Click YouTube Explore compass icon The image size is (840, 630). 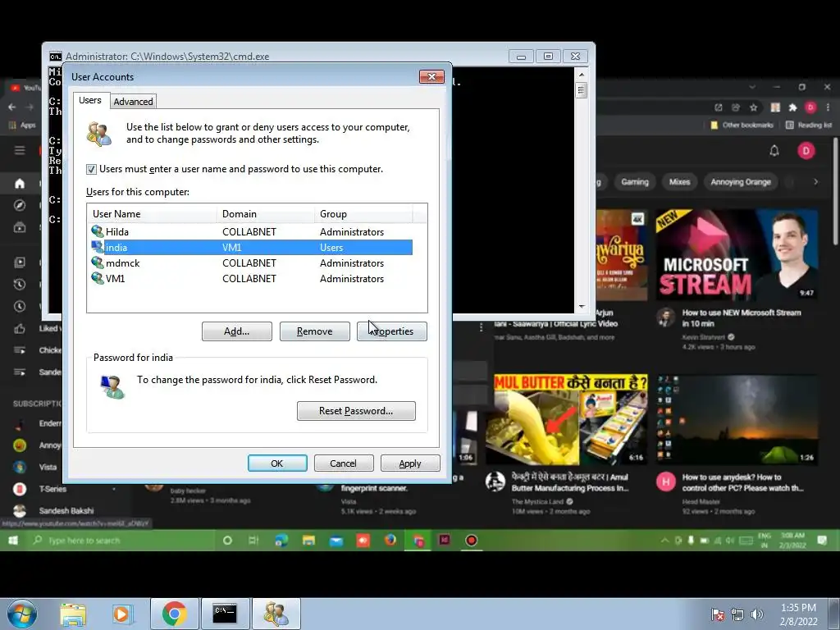[x=20, y=206]
